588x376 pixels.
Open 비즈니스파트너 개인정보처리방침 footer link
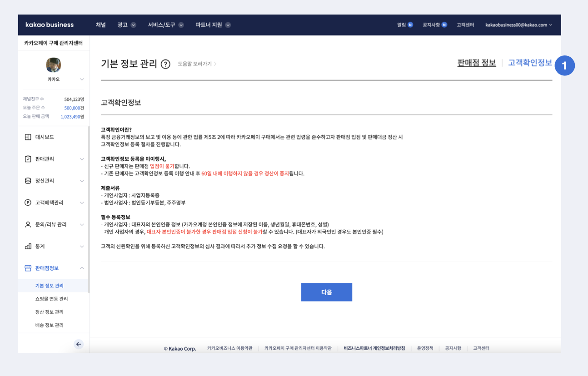[x=374, y=348]
